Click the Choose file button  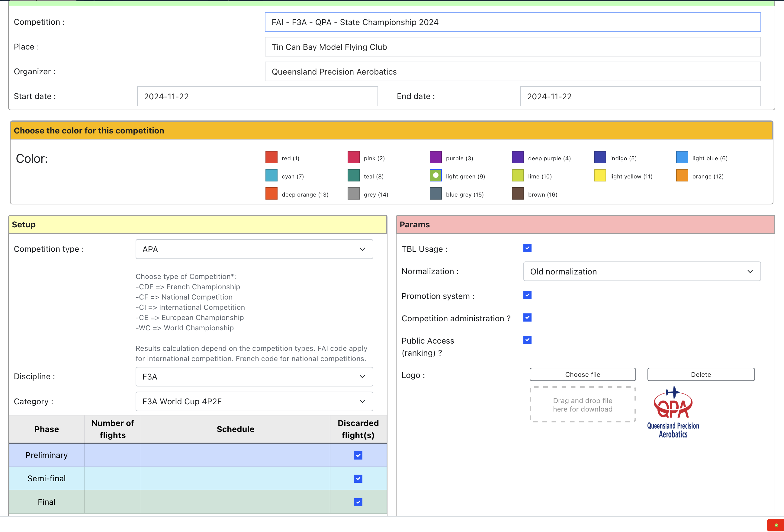[x=582, y=374]
